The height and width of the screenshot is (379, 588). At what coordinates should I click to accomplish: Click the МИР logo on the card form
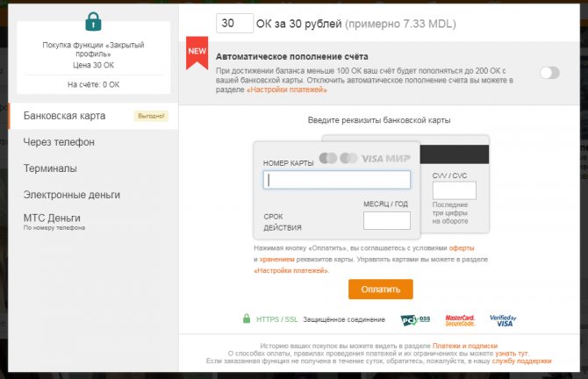(398, 159)
